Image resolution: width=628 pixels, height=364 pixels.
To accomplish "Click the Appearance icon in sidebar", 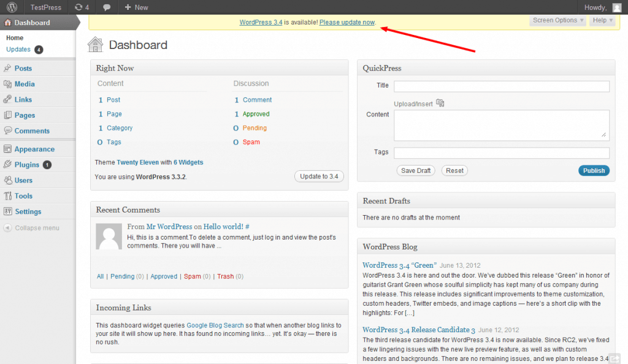I will coord(7,149).
